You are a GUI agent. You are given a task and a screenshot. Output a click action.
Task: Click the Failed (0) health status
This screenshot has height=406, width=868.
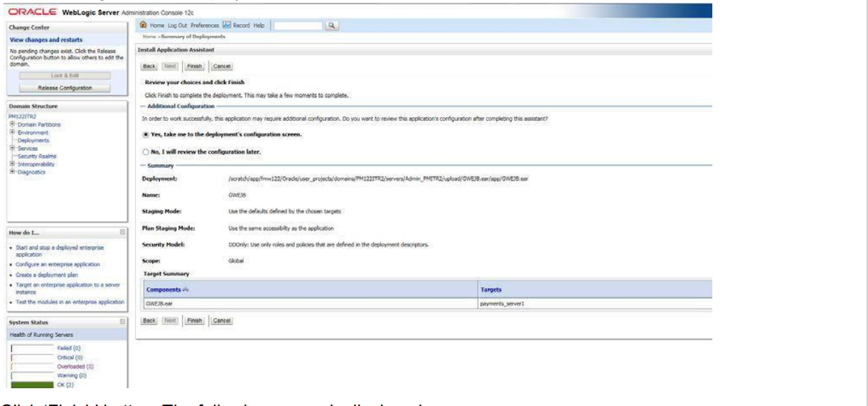[69, 348]
